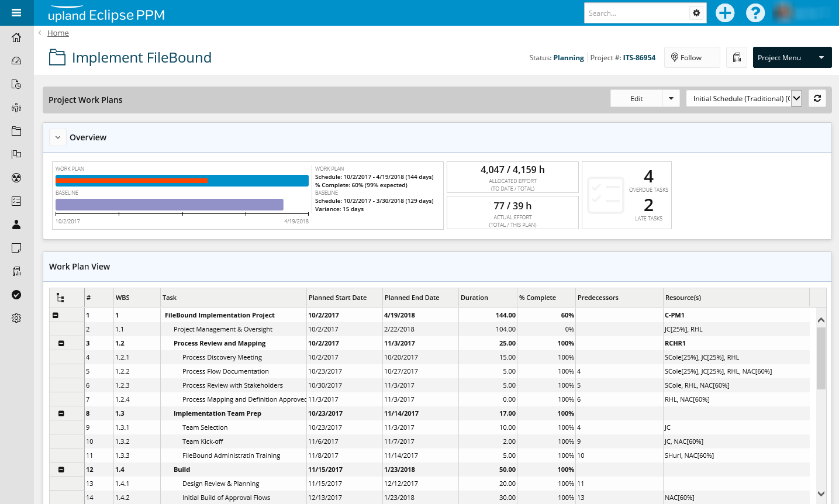Open the Project Menu
The image size is (839, 504).
(792, 57)
